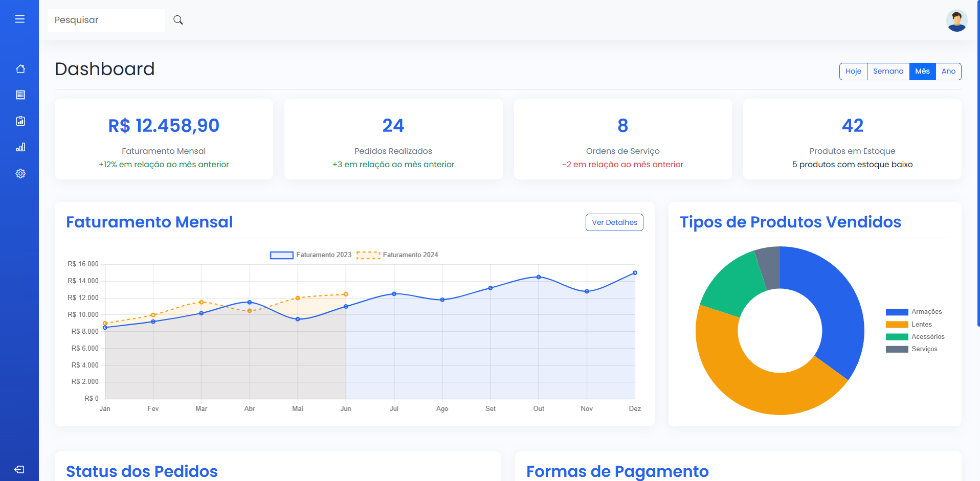Viewport: 980px width, 481px height.
Task: Switch the period filter to Hoje
Action: [x=853, y=71]
